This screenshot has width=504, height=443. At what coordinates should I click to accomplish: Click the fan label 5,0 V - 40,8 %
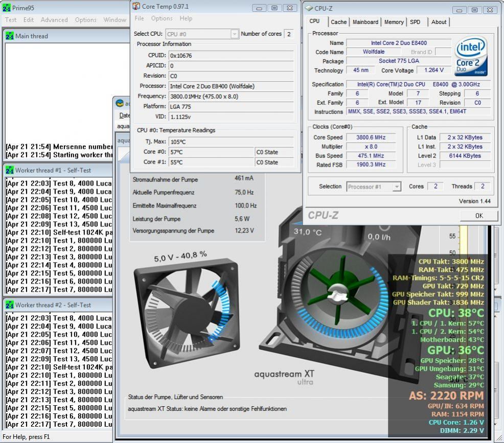coord(180,257)
